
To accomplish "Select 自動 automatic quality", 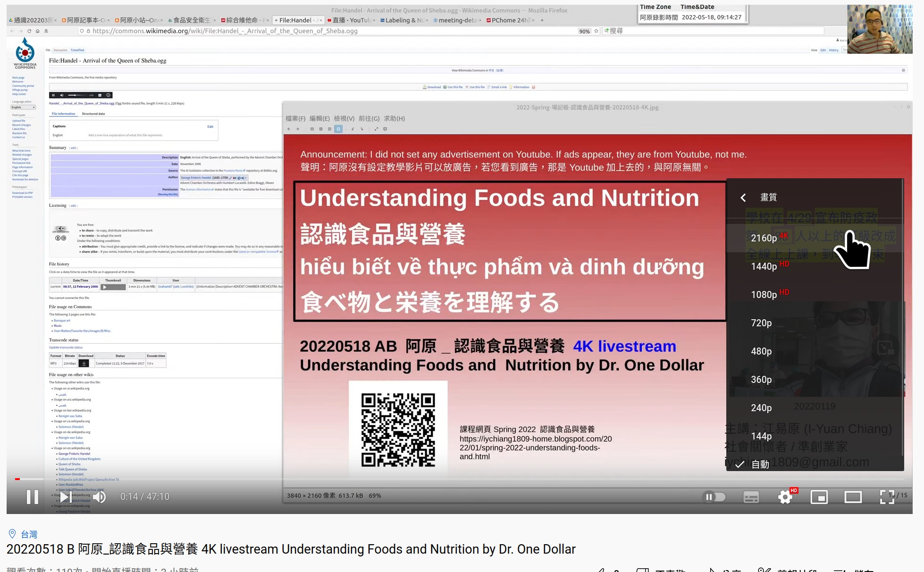I will click(x=815, y=464).
